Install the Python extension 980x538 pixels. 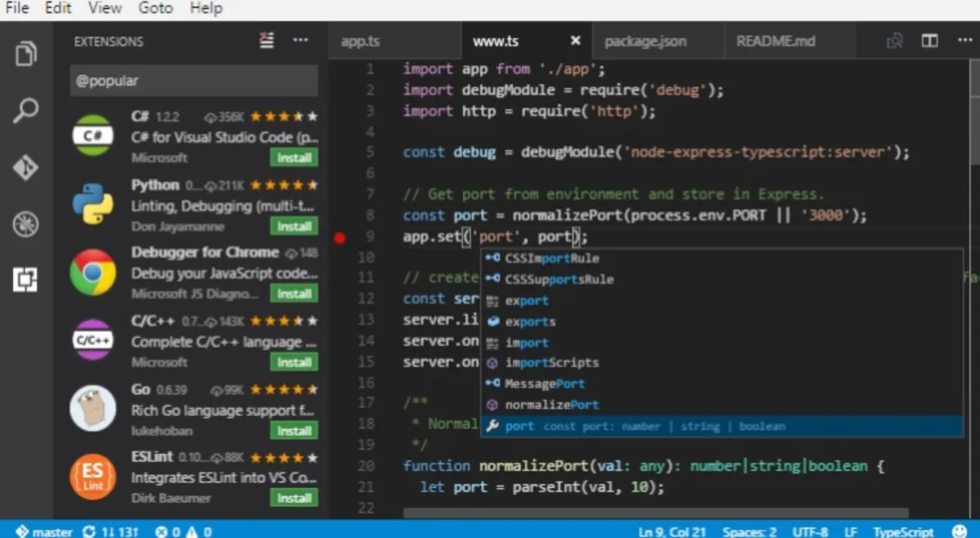pyautogui.click(x=293, y=226)
